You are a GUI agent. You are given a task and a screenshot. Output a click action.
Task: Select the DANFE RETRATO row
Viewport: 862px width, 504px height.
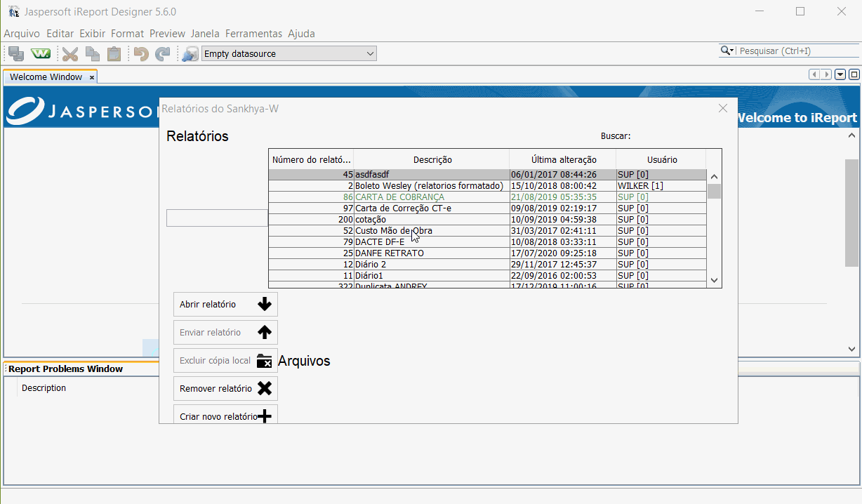tap(487, 253)
